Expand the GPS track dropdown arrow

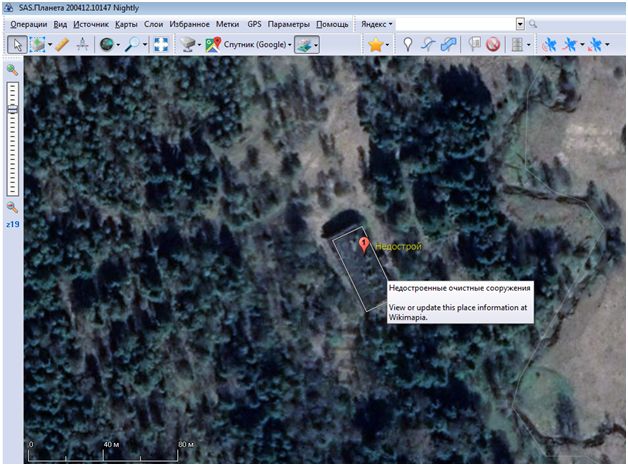tap(582, 44)
